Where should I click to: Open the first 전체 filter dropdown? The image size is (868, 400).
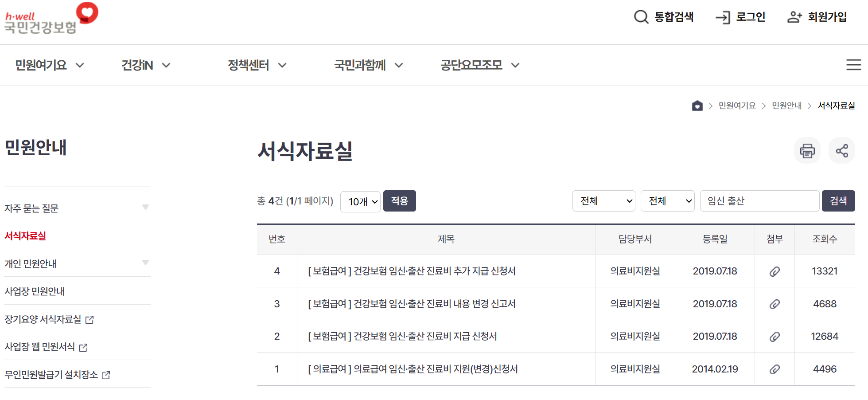pyautogui.click(x=603, y=201)
